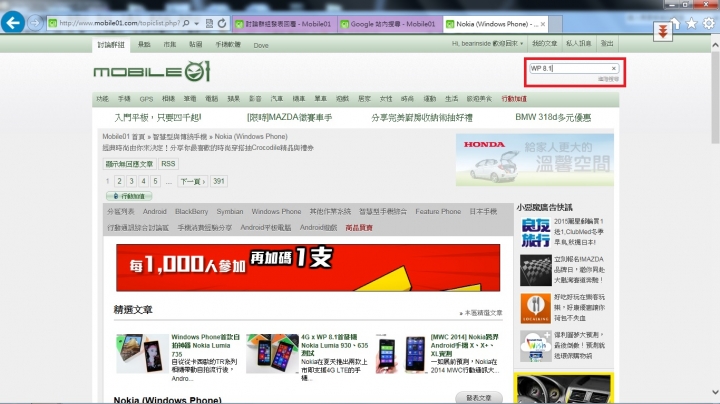Open the Android forum section link

(x=155, y=212)
